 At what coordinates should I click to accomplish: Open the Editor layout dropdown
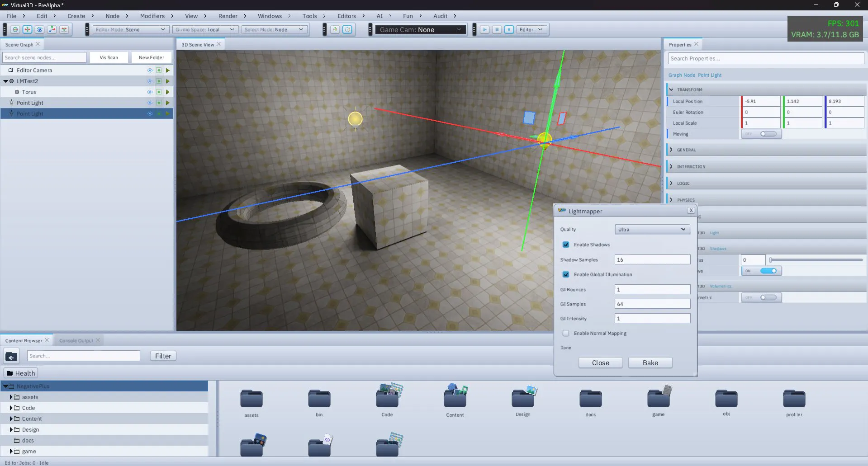pos(532,29)
